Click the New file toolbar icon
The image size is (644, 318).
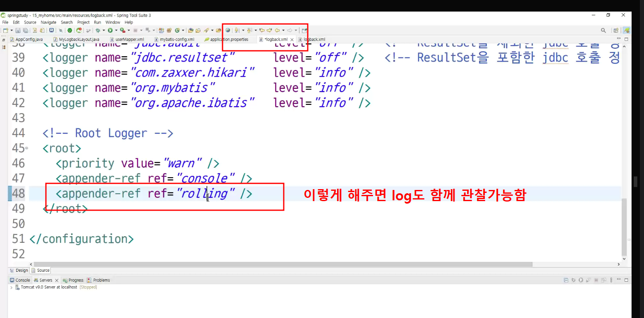(x=5, y=30)
